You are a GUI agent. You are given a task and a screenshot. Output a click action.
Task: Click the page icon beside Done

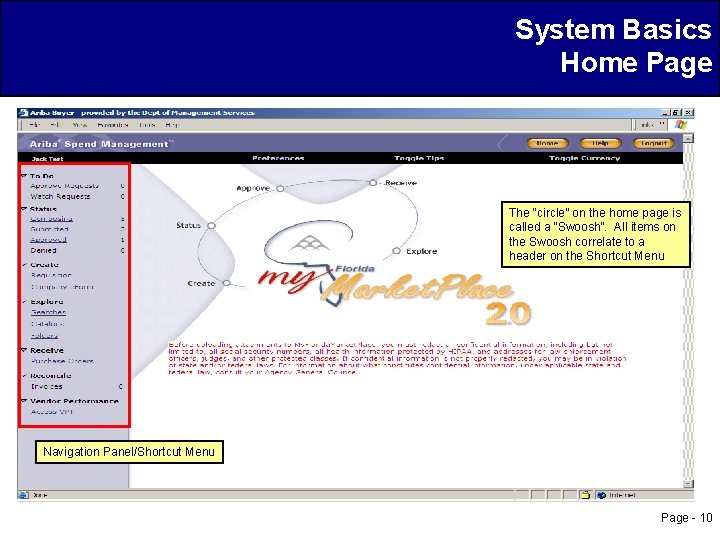click(23, 495)
